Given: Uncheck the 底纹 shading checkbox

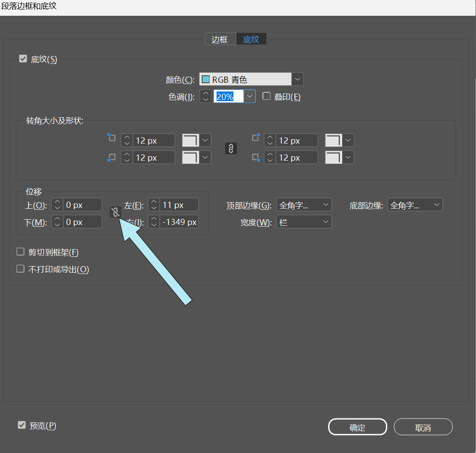Looking at the screenshot, I should [23, 59].
